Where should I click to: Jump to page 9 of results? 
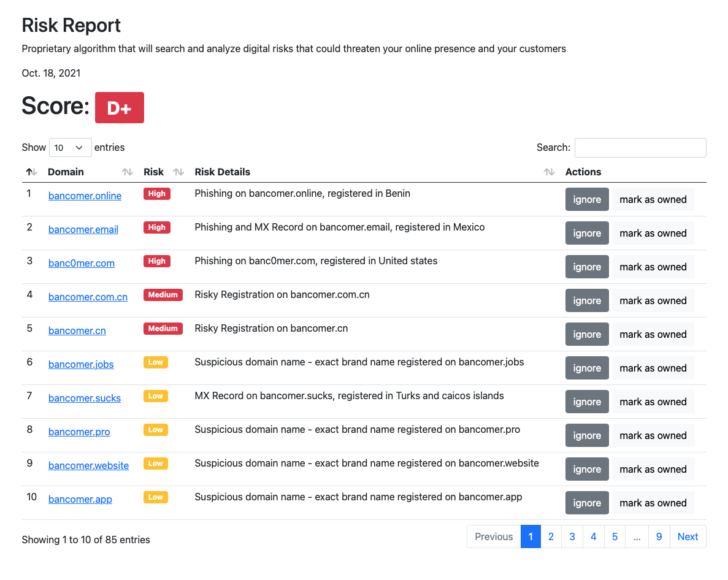659,536
